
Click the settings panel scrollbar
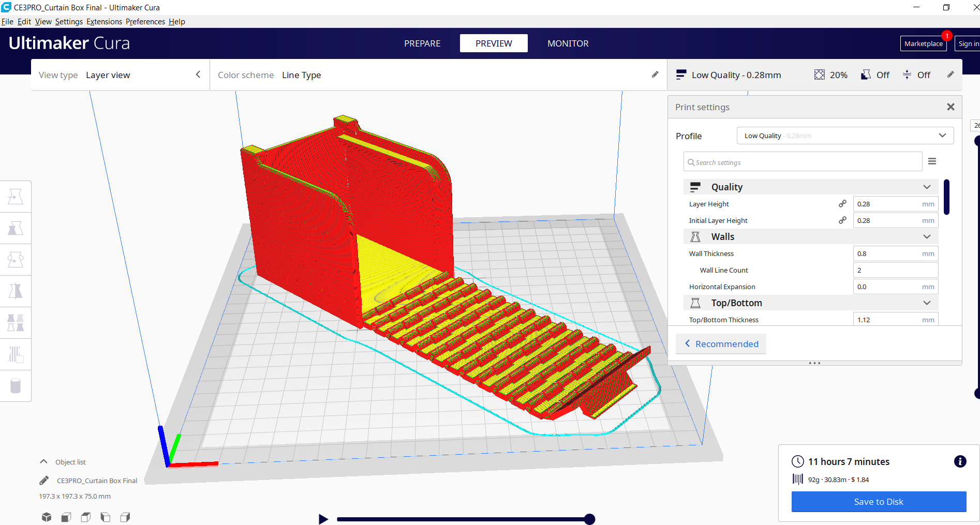coord(946,197)
